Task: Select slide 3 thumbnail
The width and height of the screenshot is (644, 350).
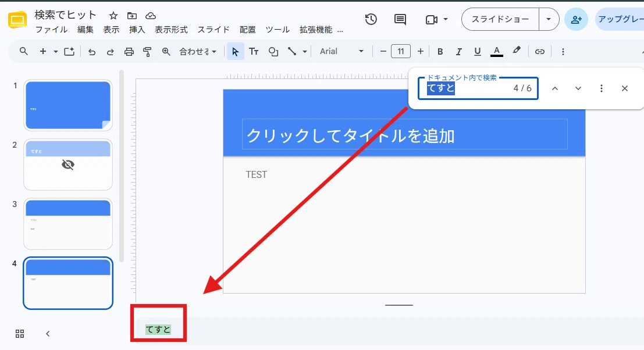Action: [x=68, y=224]
